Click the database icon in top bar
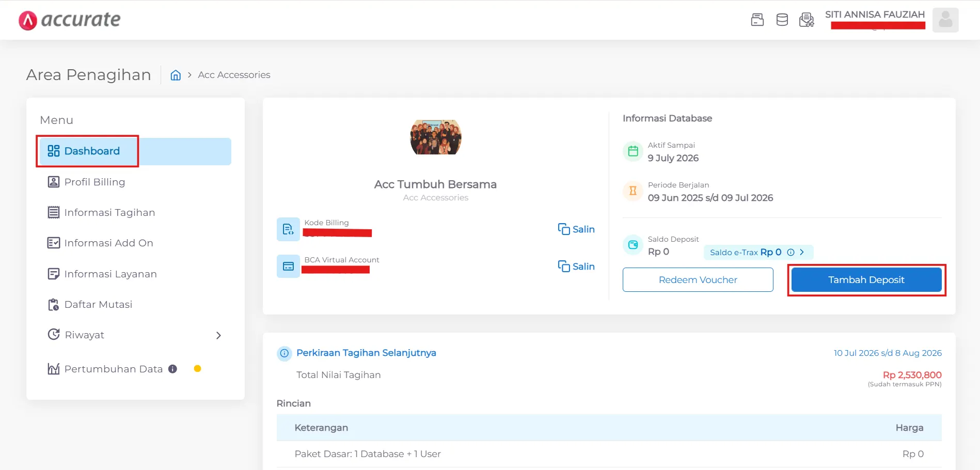The height and width of the screenshot is (470, 980). [782, 20]
